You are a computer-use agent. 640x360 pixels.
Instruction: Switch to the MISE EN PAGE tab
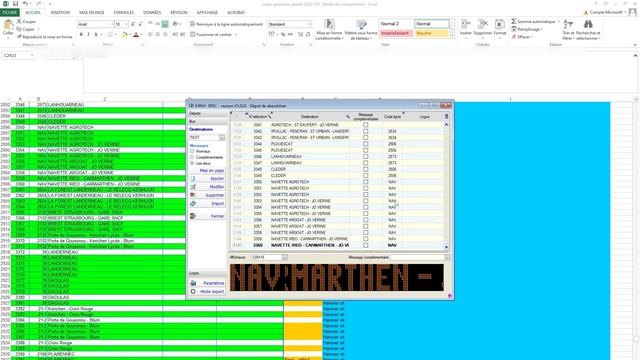coord(91,12)
